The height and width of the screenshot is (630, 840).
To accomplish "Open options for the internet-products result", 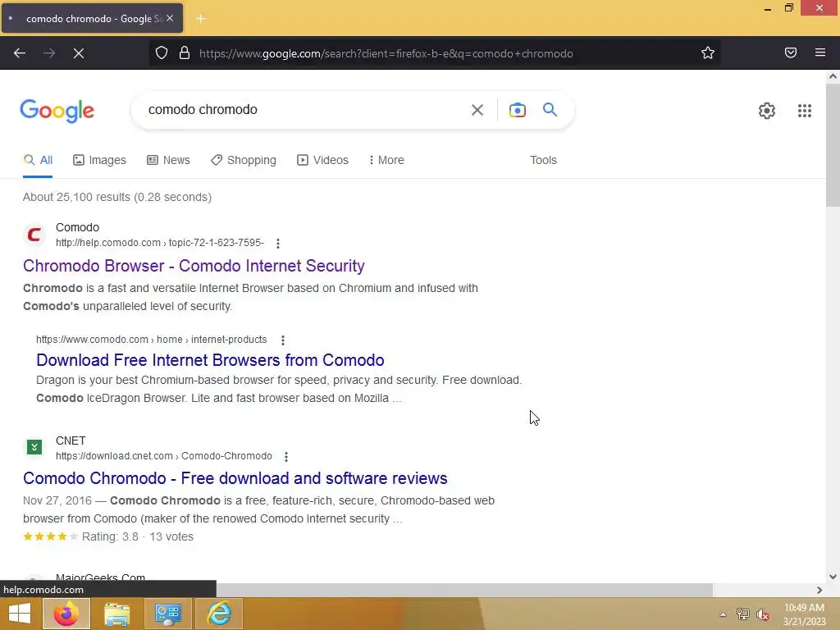I will pos(283,340).
